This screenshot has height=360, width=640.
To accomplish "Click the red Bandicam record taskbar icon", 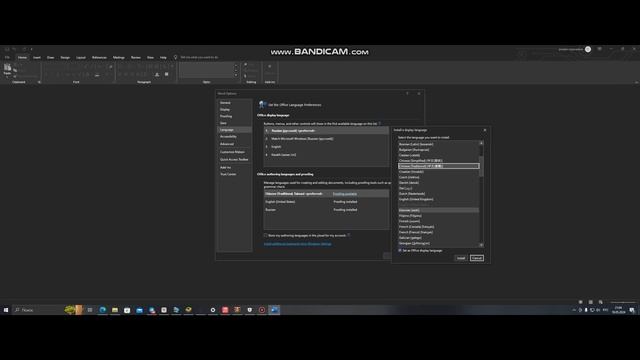I will coord(262,310).
